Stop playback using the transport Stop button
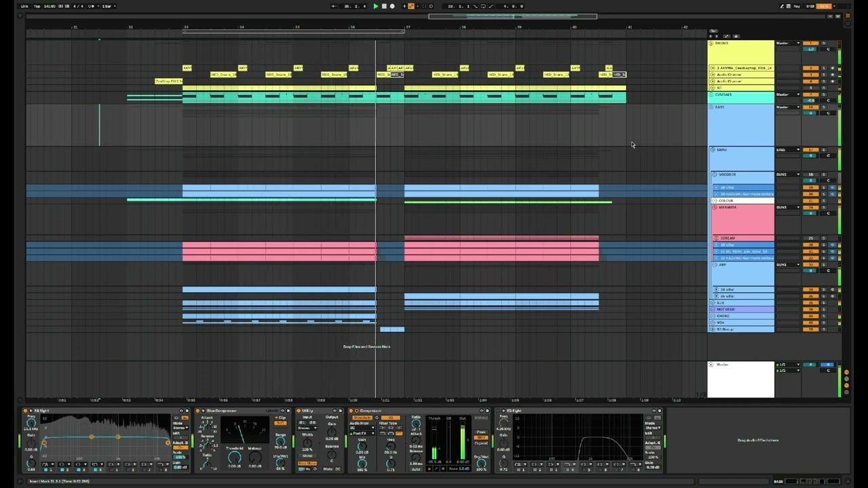 click(384, 6)
